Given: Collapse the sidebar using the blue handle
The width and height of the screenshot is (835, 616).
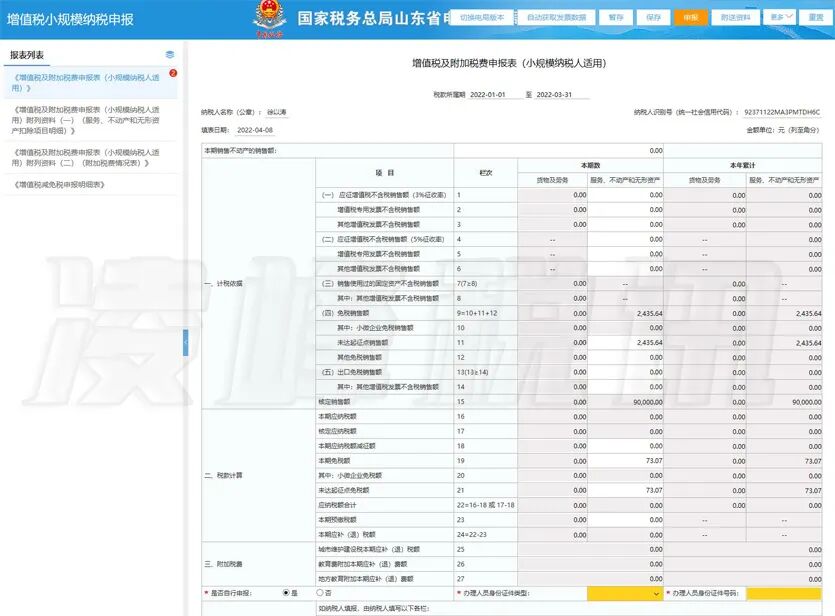Looking at the screenshot, I should (185, 343).
